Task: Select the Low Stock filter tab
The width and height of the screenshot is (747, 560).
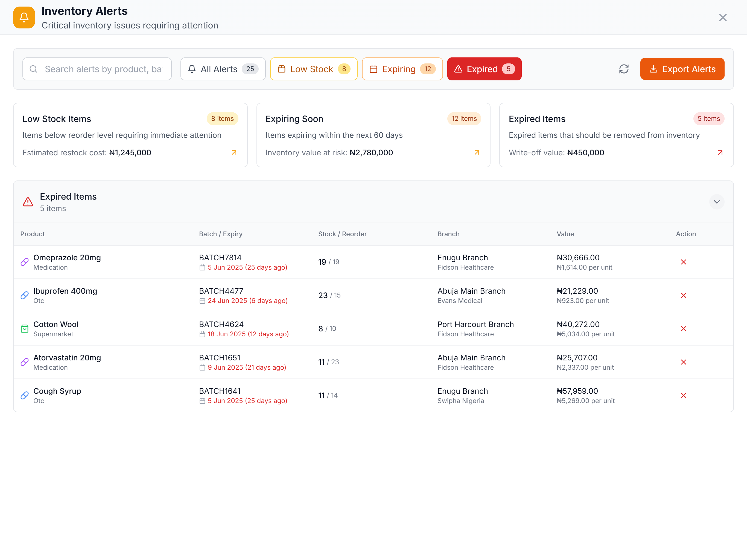Action: (x=313, y=69)
